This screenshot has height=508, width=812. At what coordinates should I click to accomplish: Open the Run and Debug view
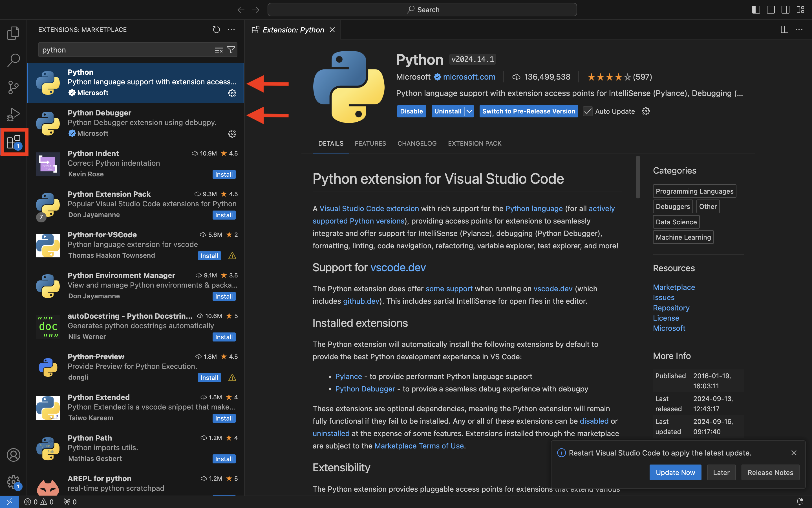pos(14,115)
